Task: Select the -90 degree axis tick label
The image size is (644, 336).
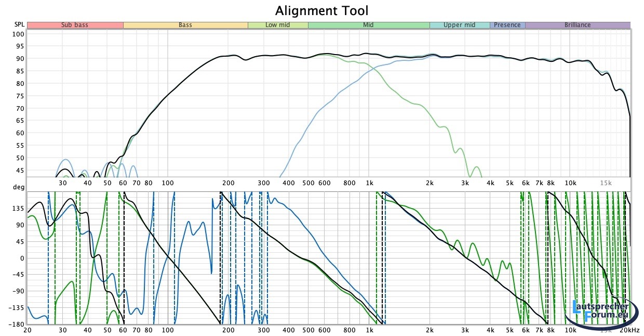Action: click(x=18, y=291)
